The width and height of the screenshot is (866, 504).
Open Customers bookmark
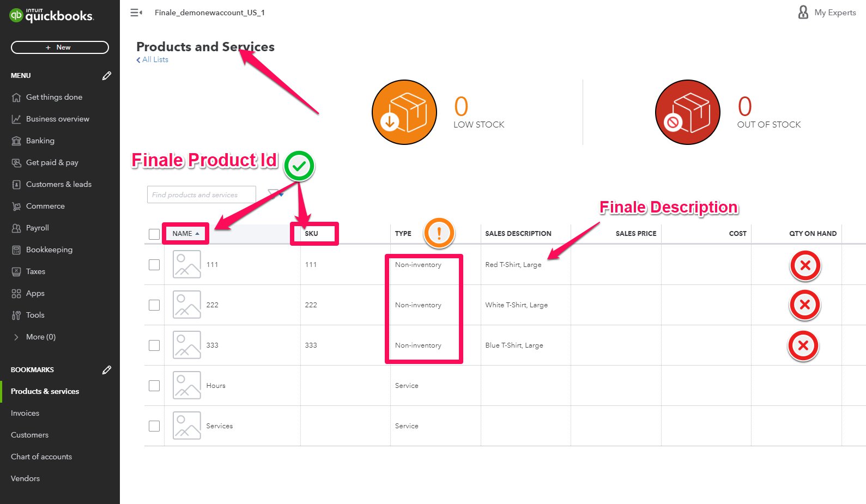(x=29, y=435)
